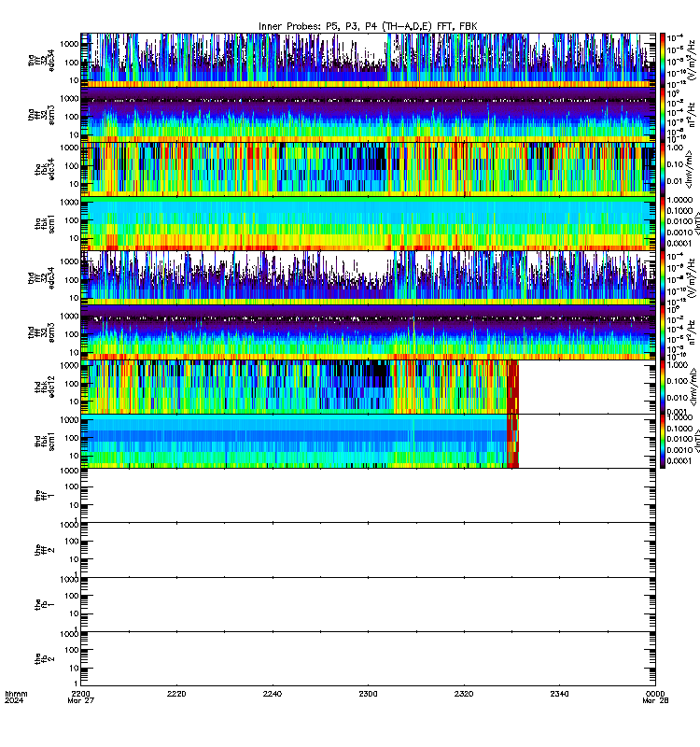
Task: Click the color bar beside tha fff scm3 panel
Action: point(663,115)
